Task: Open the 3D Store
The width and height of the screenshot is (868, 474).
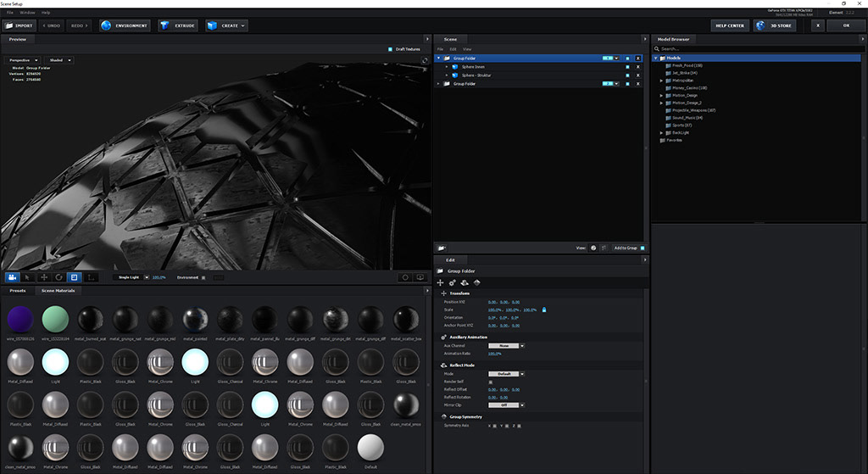Action: coord(775,25)
